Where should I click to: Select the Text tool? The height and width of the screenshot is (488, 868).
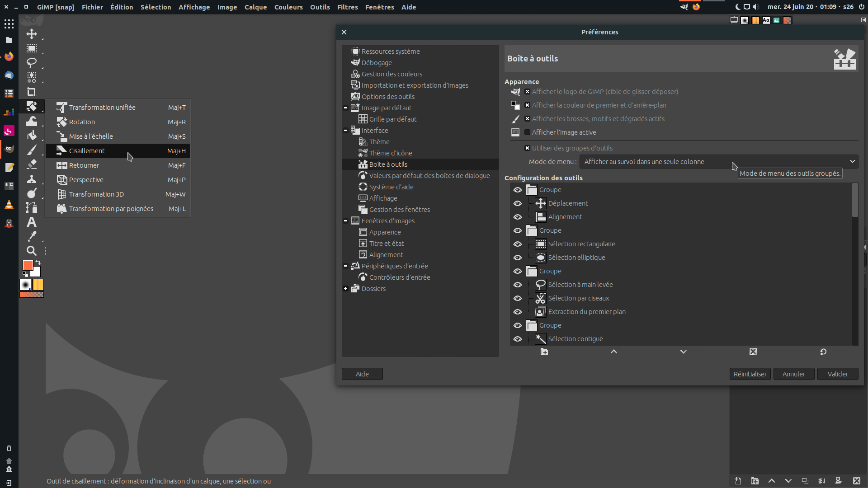click(31, 222)
